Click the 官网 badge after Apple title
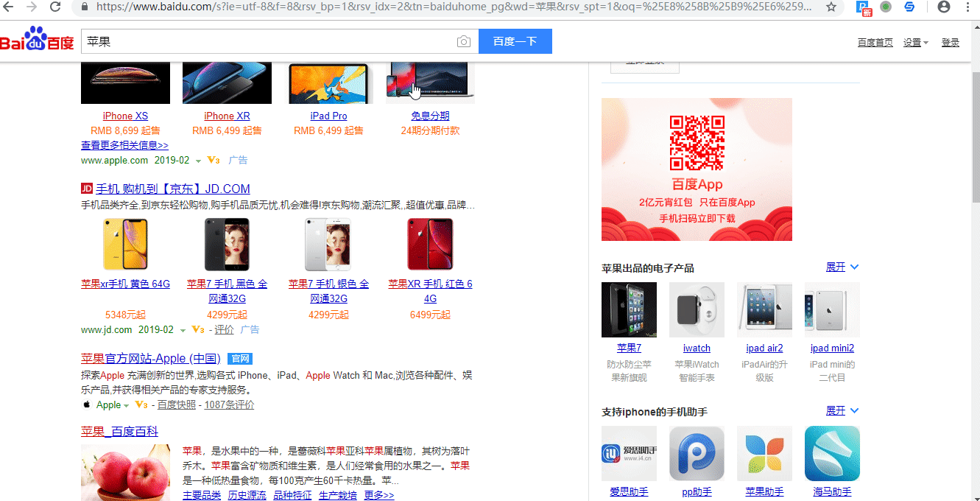980x501 pixels. [x=240, y=359]
